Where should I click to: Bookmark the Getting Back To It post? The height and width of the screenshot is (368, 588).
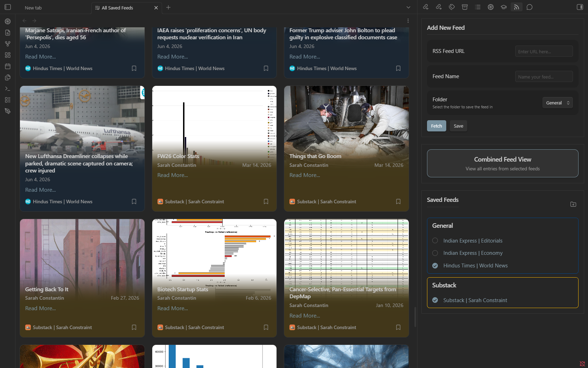click(x=134, y=327)
